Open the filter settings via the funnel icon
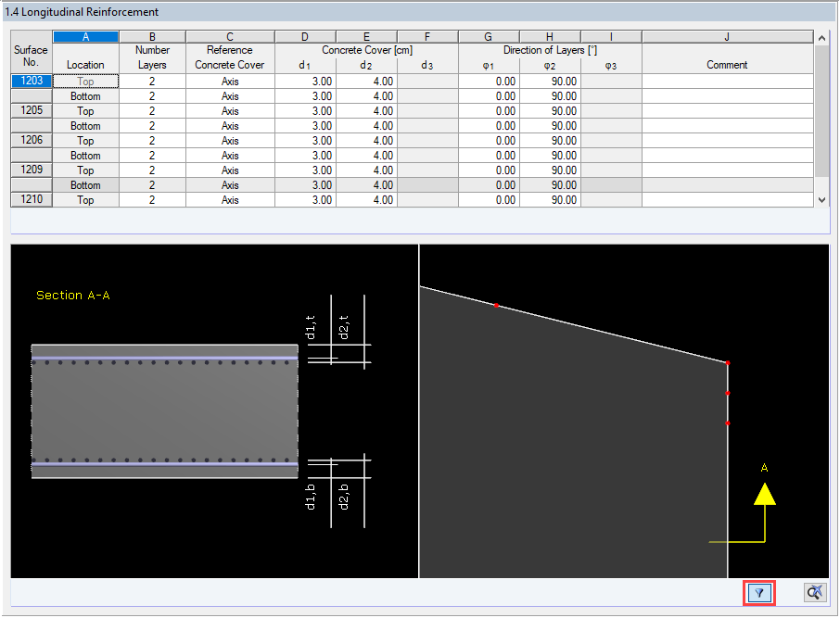Image resolution: width=840 pixels, height=618 pixels. [x=758, y=592]
